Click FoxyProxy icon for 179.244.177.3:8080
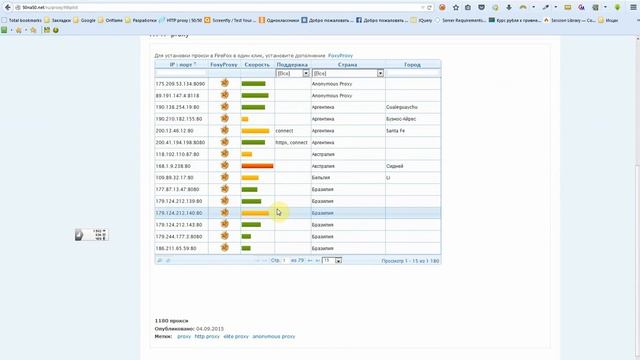The image size is (640, 360). coord(224,236)
